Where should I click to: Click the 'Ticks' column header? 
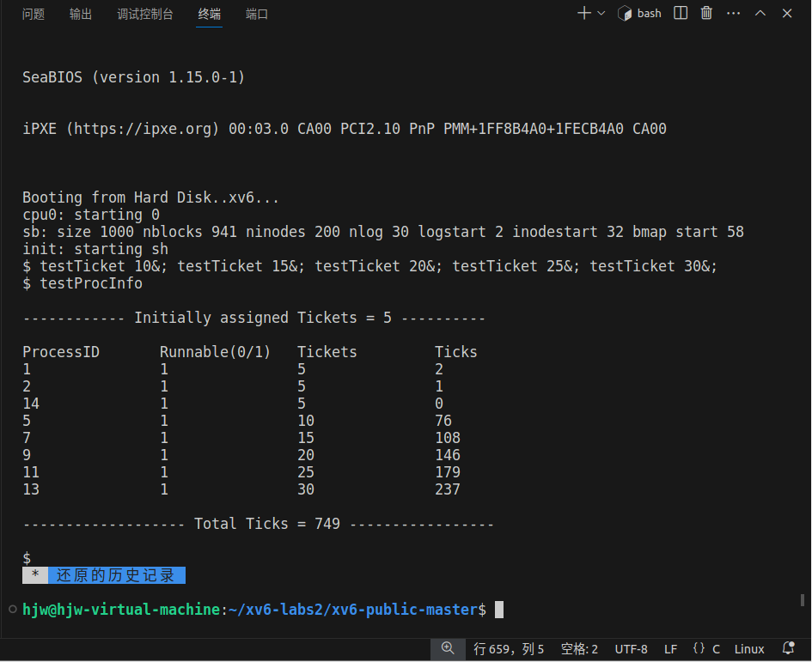pos(455,352)
